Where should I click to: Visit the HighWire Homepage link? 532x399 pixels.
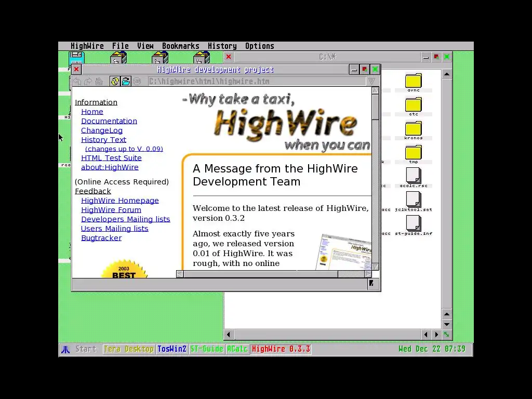[120, 201]
